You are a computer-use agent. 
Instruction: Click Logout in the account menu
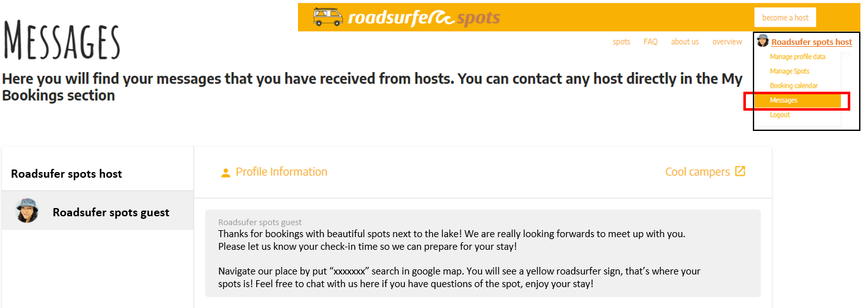pyautogui.click(x=779, y=115)
